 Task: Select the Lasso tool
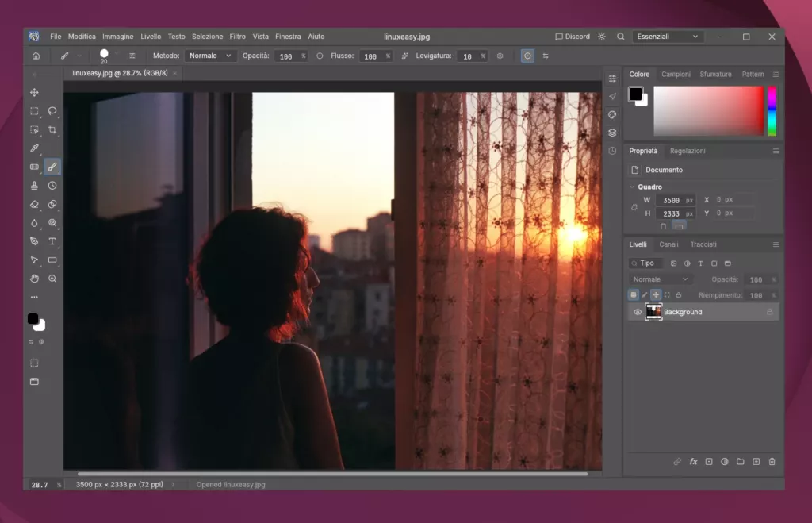tap(52, 111)
